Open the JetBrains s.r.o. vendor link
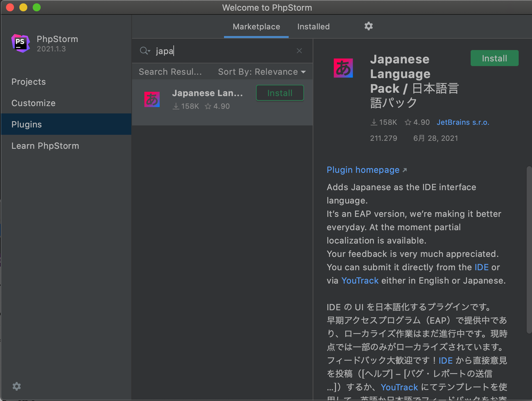This screenshot has height=401, width=532. click(463, 122)
